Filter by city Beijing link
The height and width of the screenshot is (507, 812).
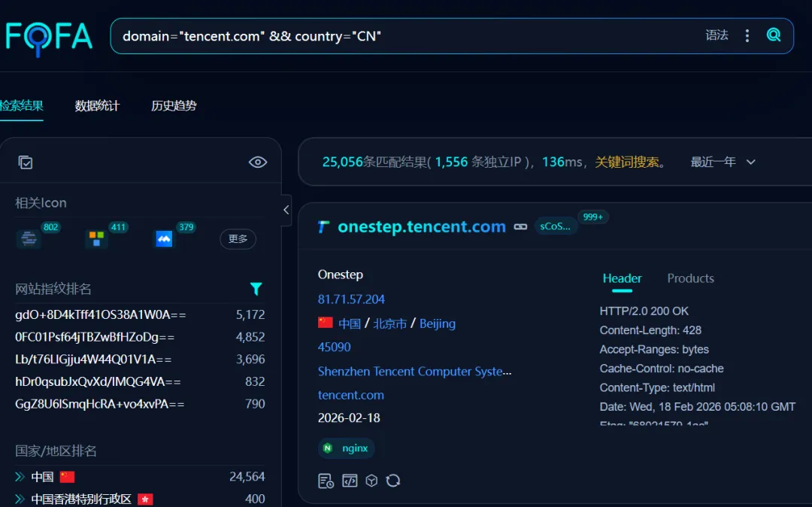coord(438,323)
